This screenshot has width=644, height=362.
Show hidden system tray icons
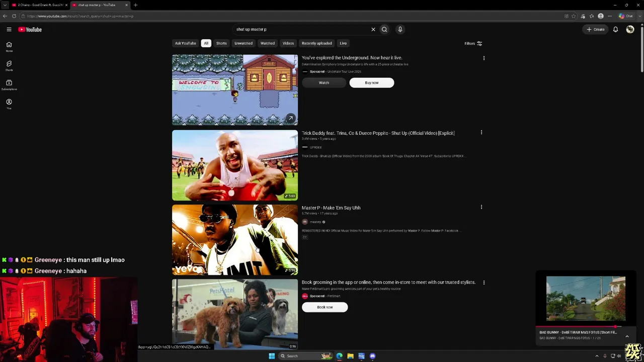click(597, 356)
